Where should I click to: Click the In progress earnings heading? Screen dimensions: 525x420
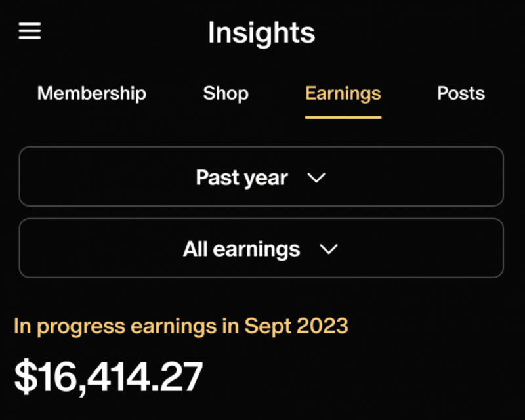pos(180,325)
